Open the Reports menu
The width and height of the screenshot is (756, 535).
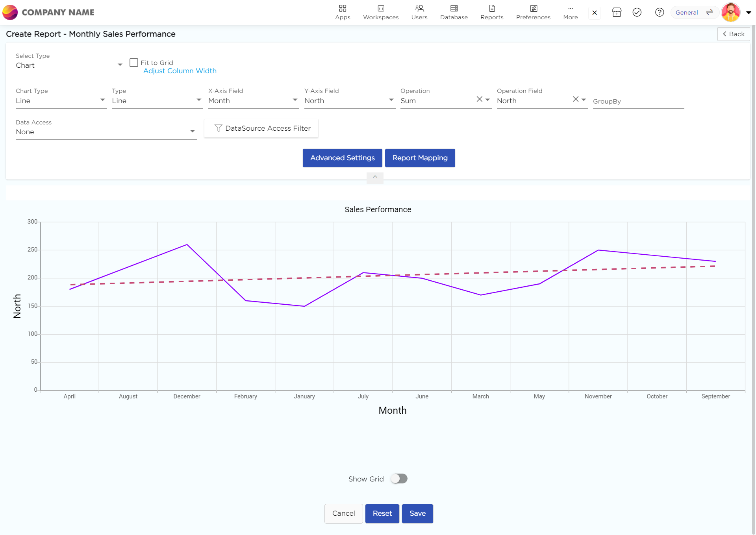(491, 12)
